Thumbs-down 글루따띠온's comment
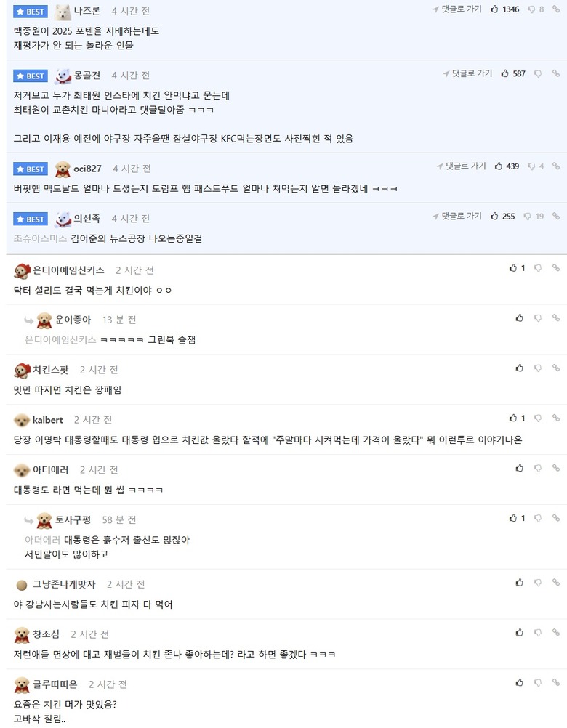This screenshot has width=567, height=728. [538, 683]
